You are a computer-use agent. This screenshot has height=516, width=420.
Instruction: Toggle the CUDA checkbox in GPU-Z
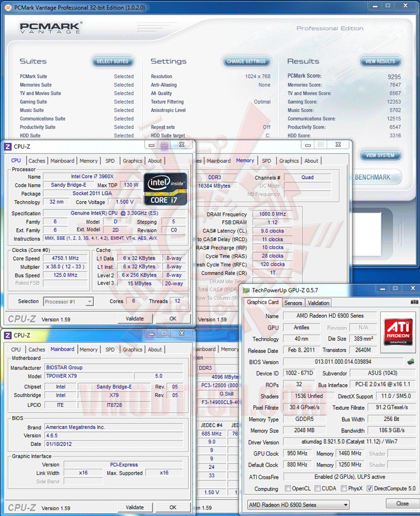click(318, 489)
